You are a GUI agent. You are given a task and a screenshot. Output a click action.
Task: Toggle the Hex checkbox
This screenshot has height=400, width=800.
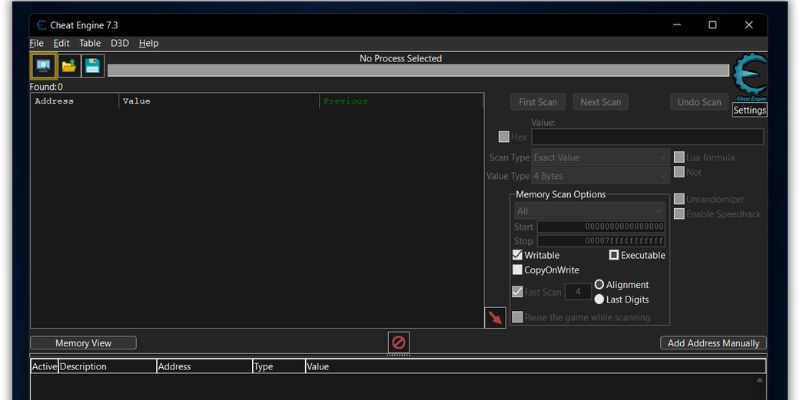pos(504,137)
